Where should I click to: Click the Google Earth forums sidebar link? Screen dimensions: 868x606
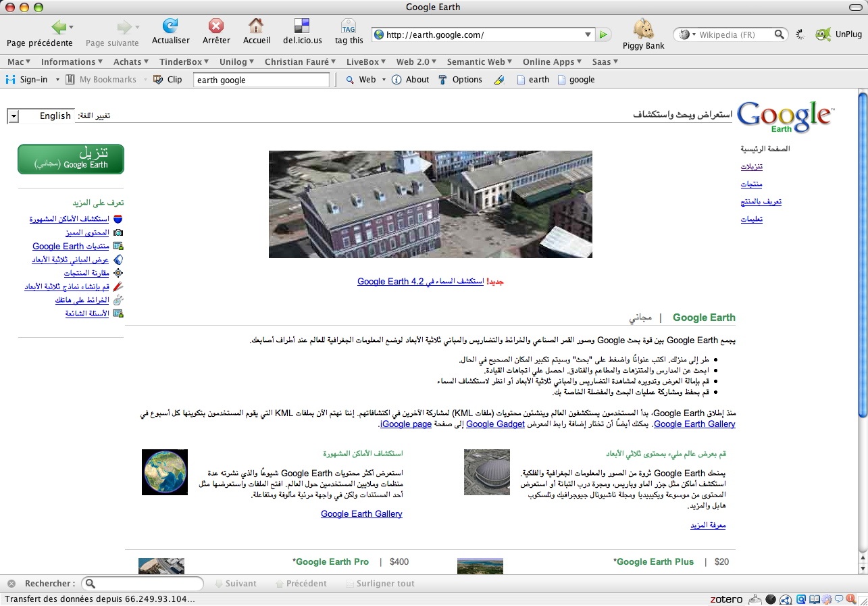coord(72,246)
